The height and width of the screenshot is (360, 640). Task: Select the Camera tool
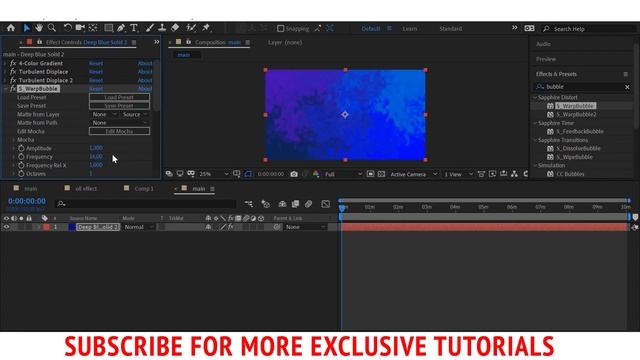[80, 28]
